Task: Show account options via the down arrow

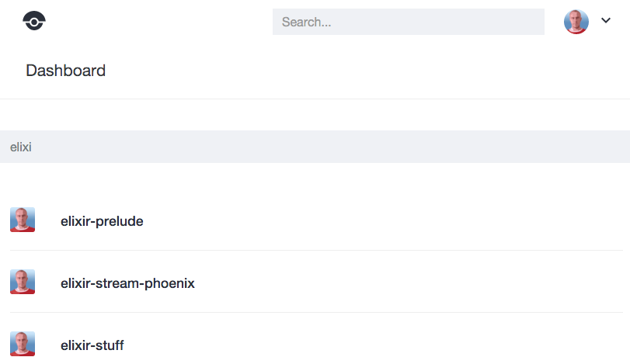Action: click(x=606, y=20)
